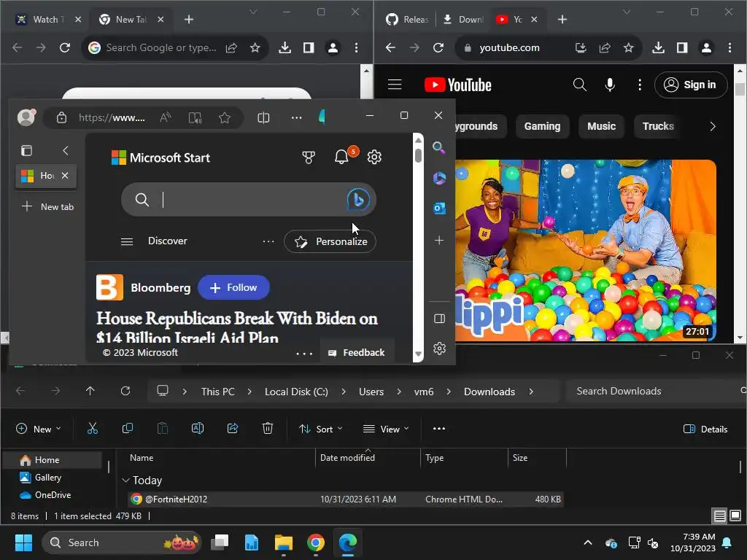This screenshot has width=747, height=560.
Task: Select the @FortniteH2012 file row
Action: (x=347, y=499)
